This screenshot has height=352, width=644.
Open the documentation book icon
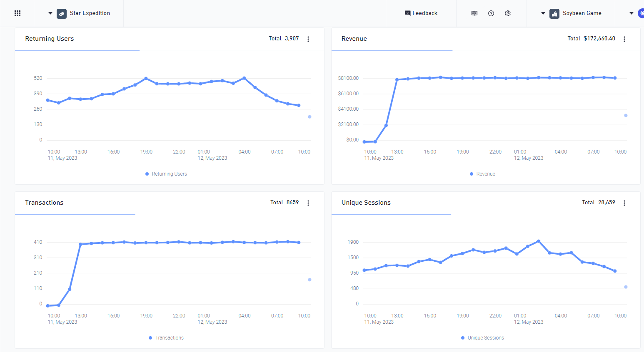click(474, 13)
